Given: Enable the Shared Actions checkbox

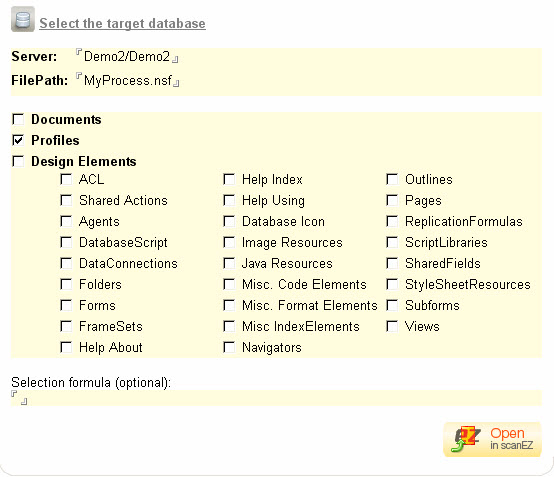Looking at the screenshot, I should tap(66, 200).
